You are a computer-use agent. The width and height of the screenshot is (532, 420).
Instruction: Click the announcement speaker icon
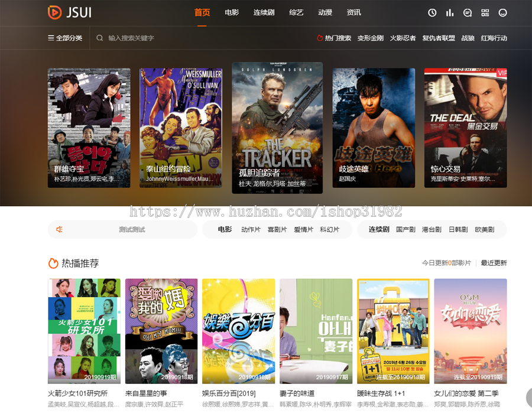pos(59,229)
